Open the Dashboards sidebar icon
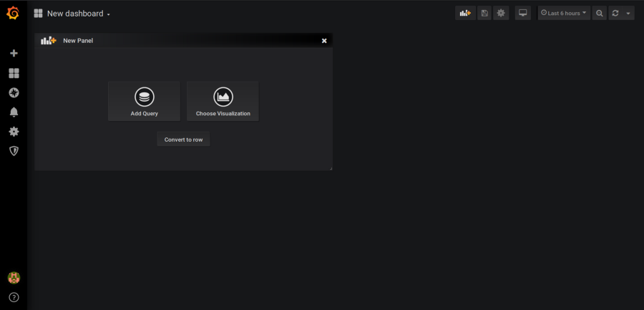 (x=14, y=73)
